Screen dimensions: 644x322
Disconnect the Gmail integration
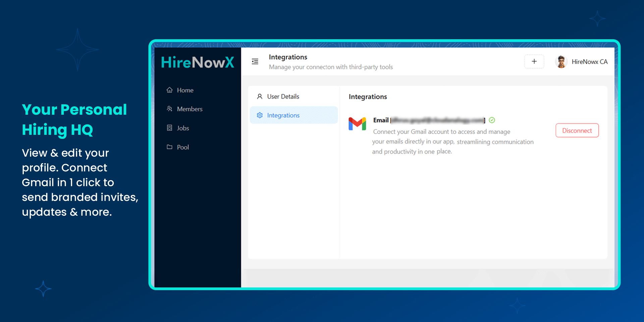577,130
